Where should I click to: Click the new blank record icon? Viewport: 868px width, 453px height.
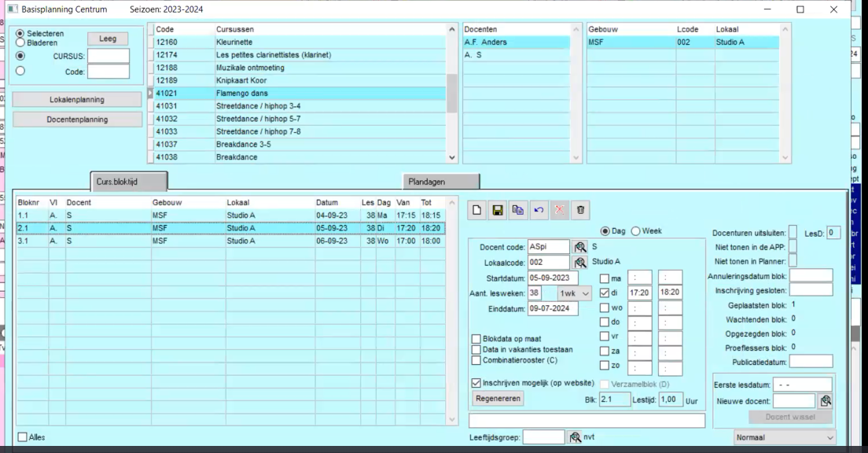(x=477, y=210)
